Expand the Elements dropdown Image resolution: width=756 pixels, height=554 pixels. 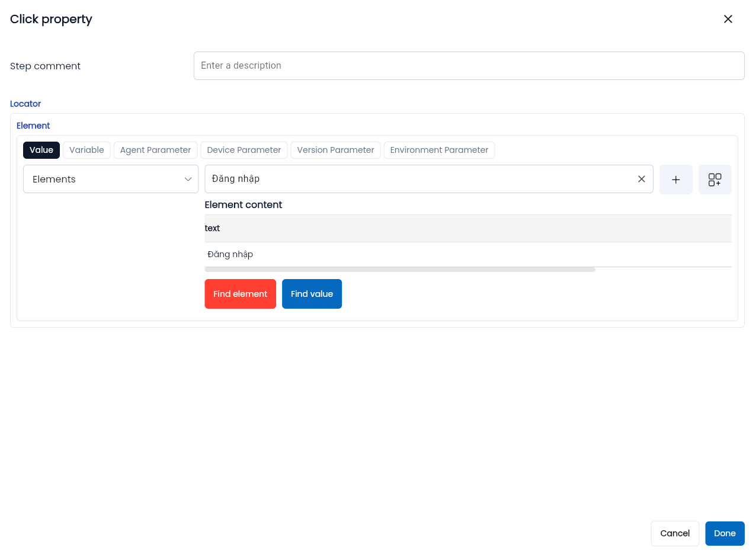[x=111, y=179]
